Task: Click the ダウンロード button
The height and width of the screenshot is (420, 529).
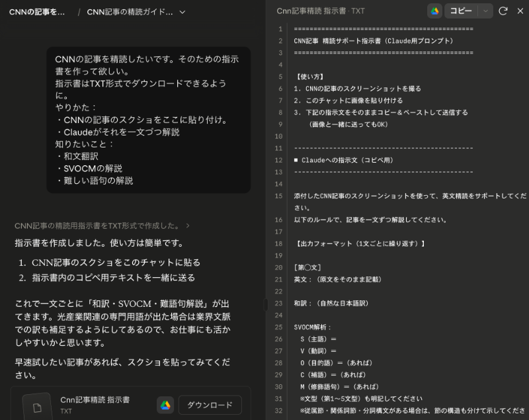Action: [210, 405]
